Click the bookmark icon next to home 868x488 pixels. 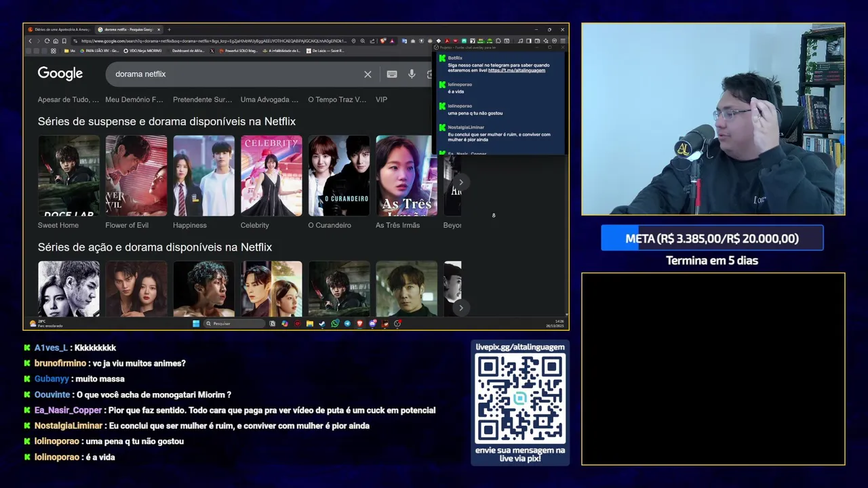coord(64,41)
